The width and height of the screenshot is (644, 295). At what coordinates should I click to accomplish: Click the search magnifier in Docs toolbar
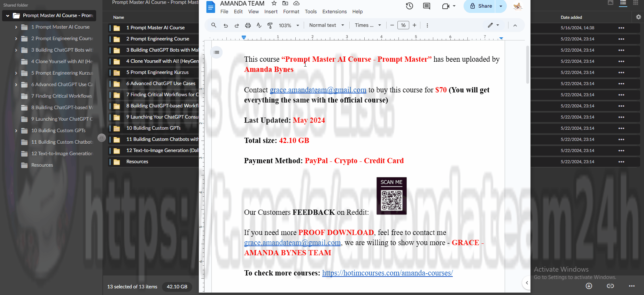(214, 25)
